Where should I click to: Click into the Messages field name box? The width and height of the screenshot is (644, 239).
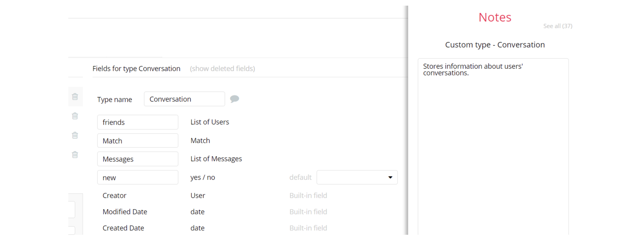[138, 159]
